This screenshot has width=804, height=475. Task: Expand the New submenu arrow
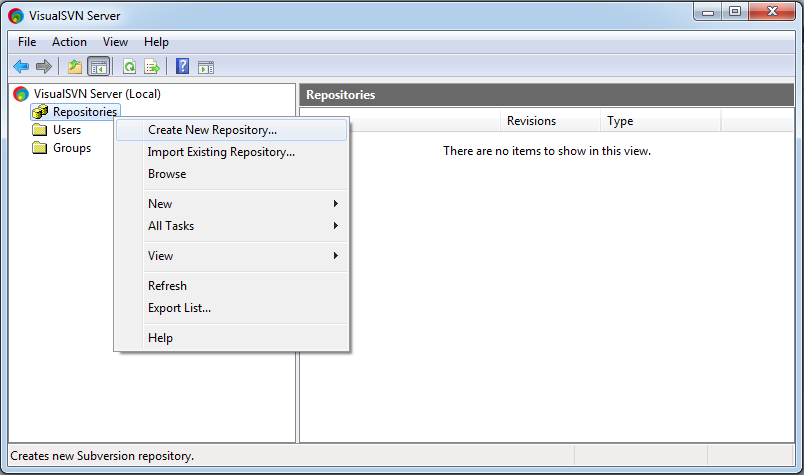pyautogui.click(x=336, y=204)
